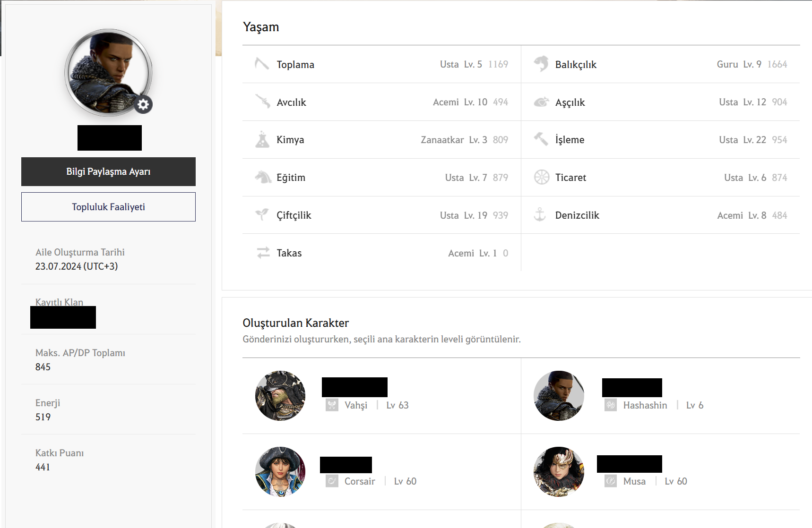This screenshot has height=528, width=812.
Task: Click the Balıkçılık fish icon
Action: (x=541, y=64)
